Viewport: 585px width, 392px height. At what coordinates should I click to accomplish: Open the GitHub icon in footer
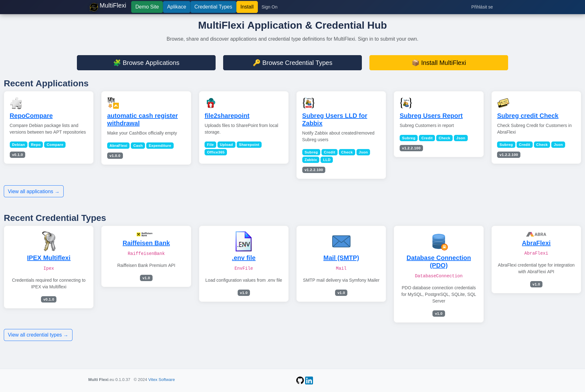tap(300, 380)
